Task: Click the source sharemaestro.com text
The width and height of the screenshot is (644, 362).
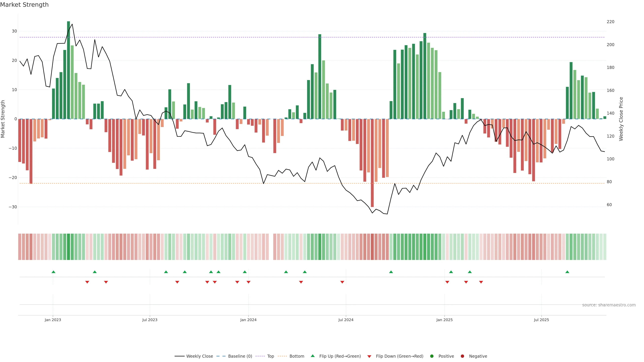Action: [x=609, y=305]
